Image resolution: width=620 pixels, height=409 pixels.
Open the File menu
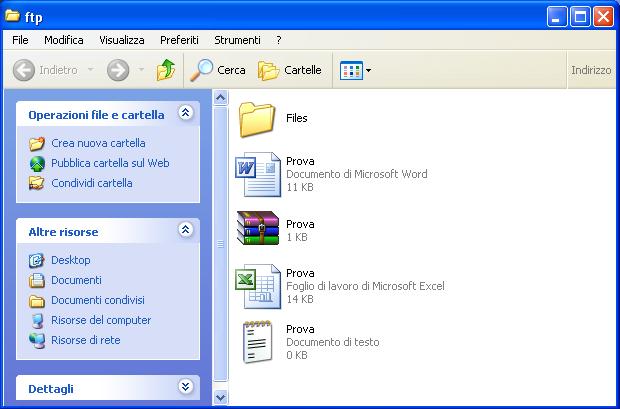coord(20,40)
